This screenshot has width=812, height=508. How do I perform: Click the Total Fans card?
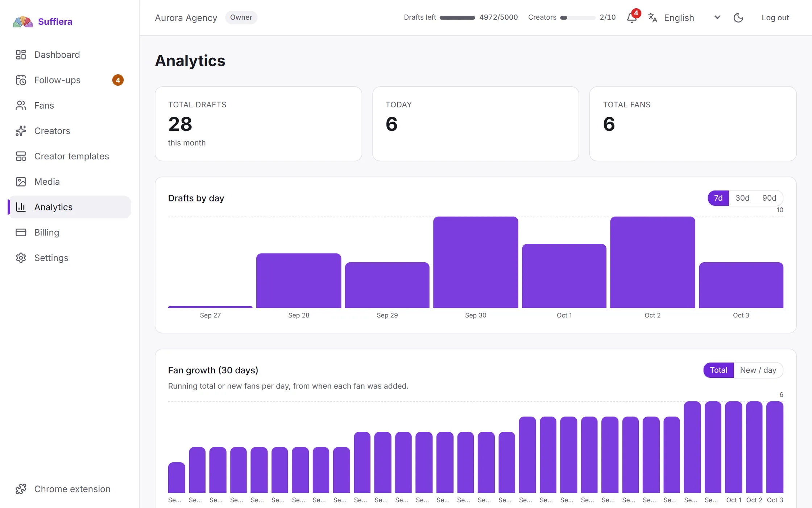point(693,124)
